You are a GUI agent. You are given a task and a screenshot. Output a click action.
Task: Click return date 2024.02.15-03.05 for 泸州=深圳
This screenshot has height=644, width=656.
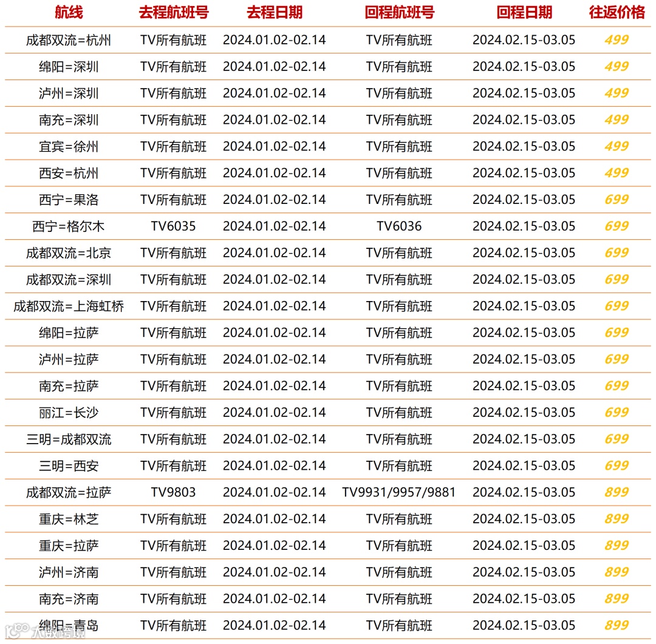click(x=524, y=93)
